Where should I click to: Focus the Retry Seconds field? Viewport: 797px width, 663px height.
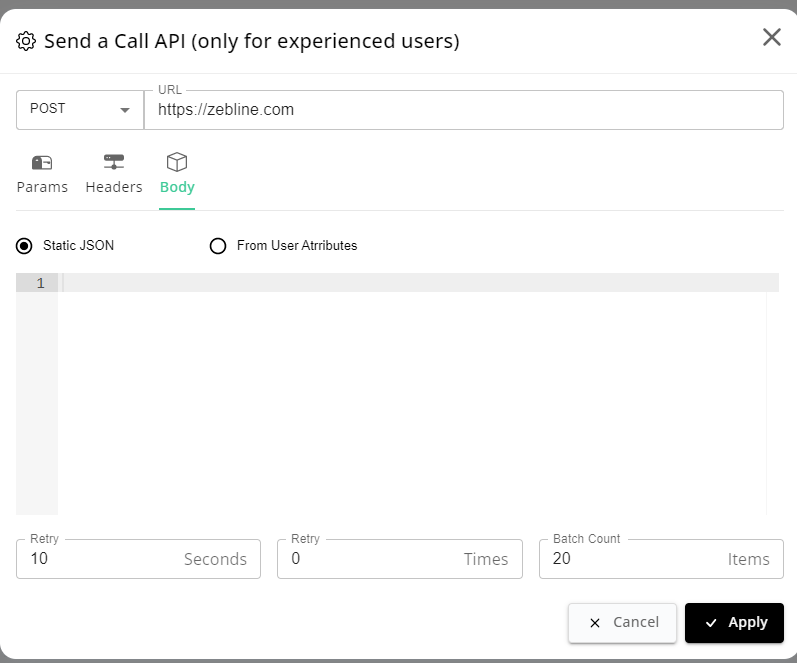tap(138, 559)
